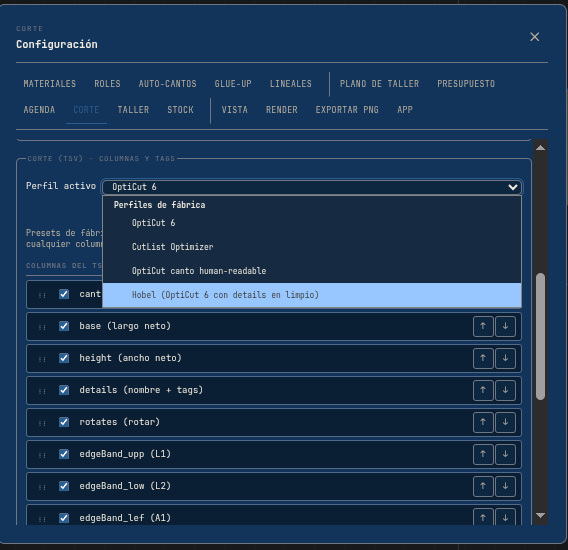This screenshot has width=568, height=550.
Task: Go to the GLUE-UP tab
Action: [233, 84]
